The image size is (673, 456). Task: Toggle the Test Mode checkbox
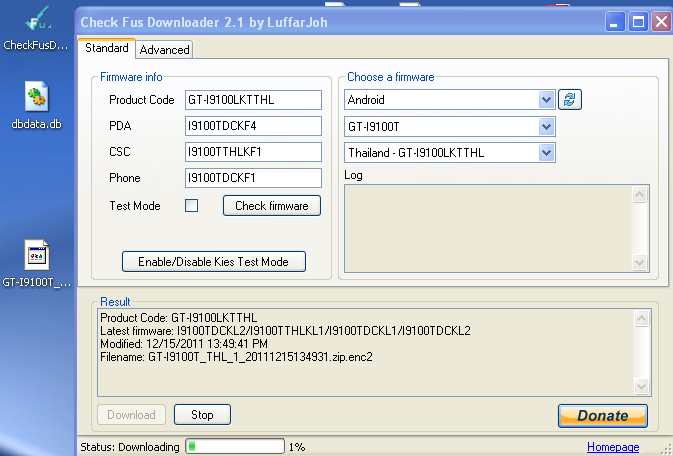pos(191,206)
